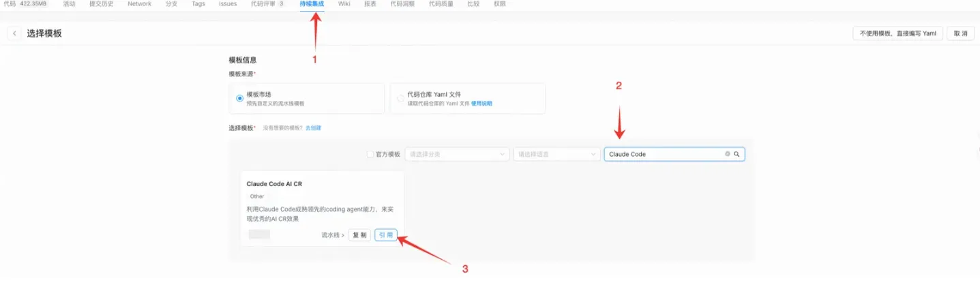This screenshot has height=285, width=980.
Task: Clear the Claude Code search text
Action: pyautogui.click(x=728, y=154)
